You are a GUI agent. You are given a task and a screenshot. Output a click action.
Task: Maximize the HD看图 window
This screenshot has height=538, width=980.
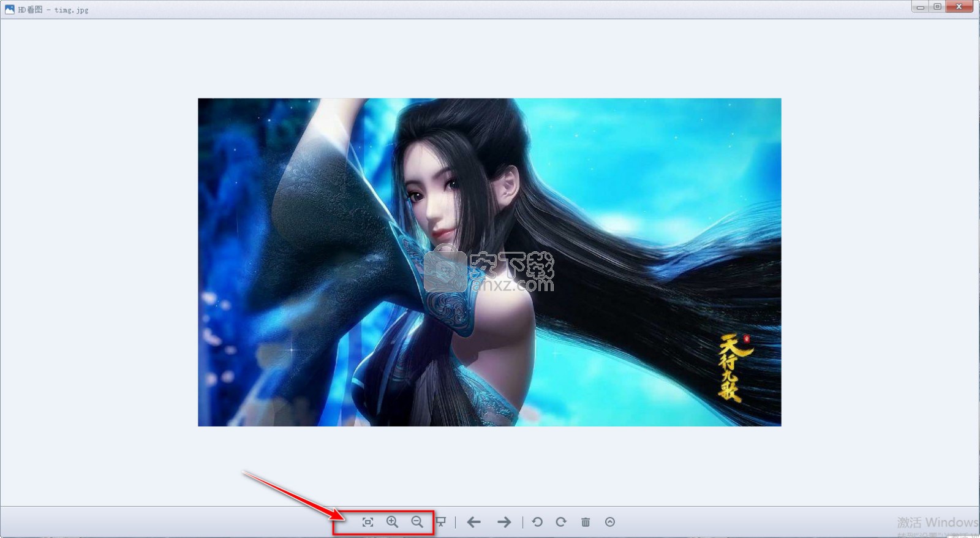click(x=937, y=7)
